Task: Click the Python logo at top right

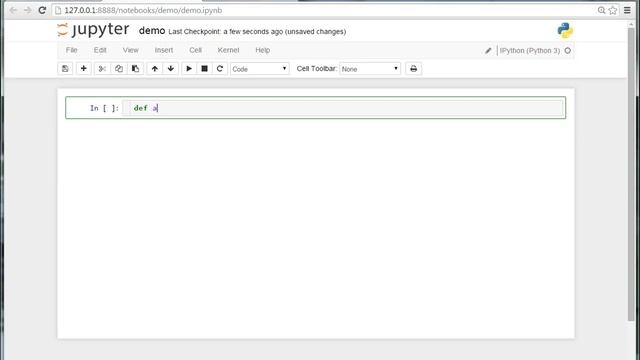Action: pyautogui.click(x=565, y=30)
